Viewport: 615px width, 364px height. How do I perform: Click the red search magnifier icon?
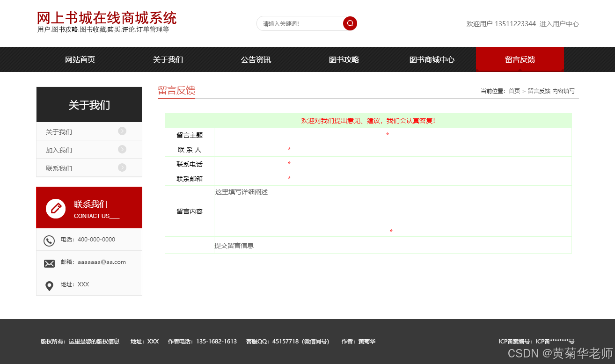coord(350,23)
